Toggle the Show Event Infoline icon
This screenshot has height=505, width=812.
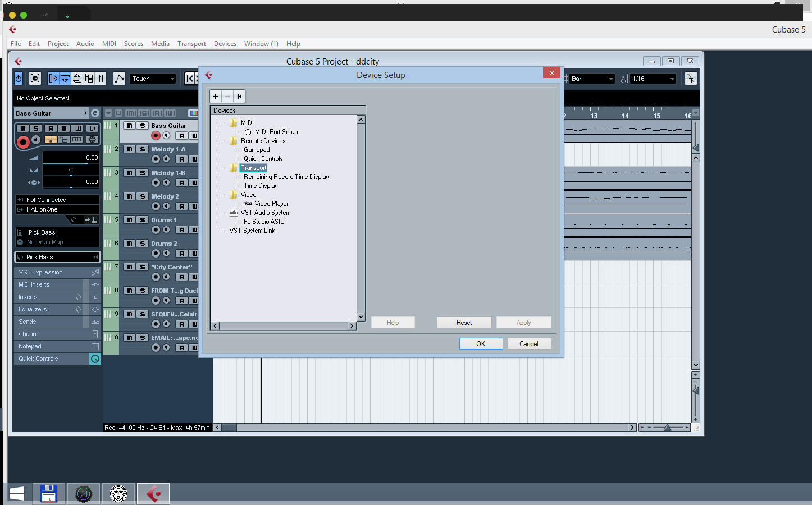tap(65, 79)
